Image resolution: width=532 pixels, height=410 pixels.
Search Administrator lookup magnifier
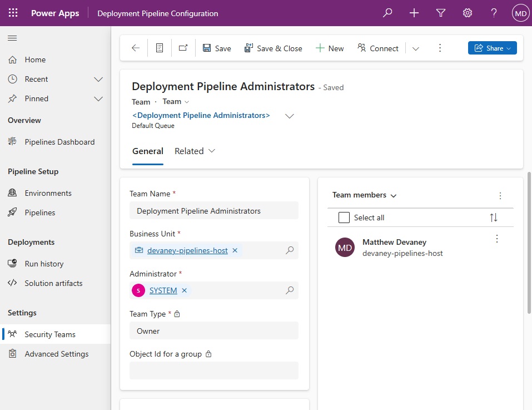[290, 290]
